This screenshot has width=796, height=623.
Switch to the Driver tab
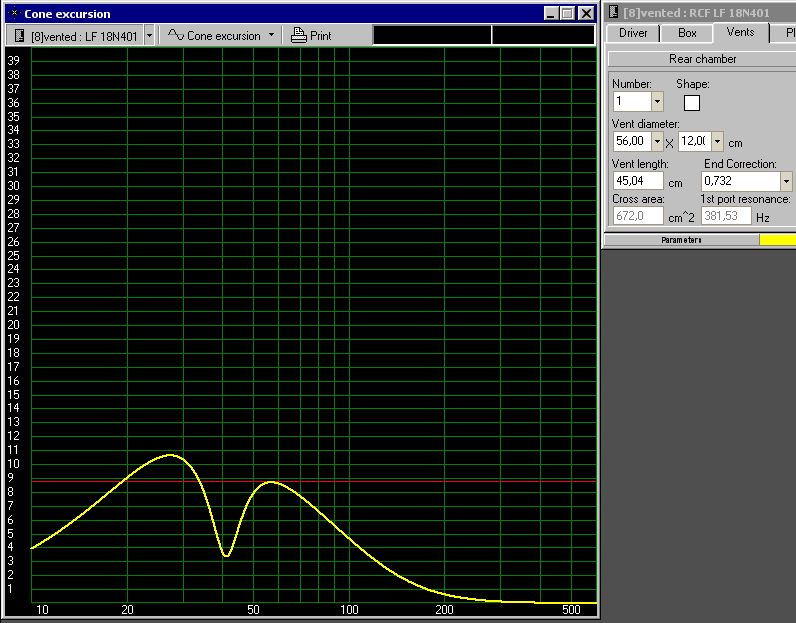click(633, 33)
